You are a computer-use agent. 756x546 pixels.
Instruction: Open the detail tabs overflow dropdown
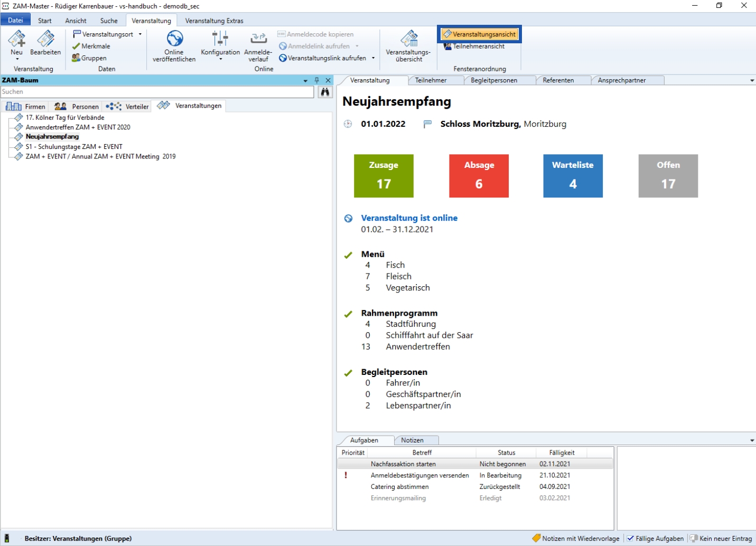752,81
